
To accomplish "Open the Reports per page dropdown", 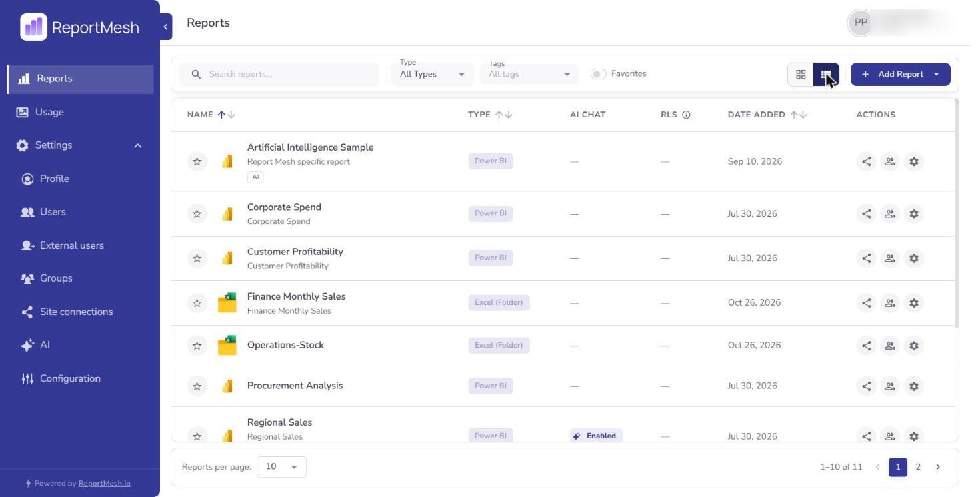I will 281,467.
